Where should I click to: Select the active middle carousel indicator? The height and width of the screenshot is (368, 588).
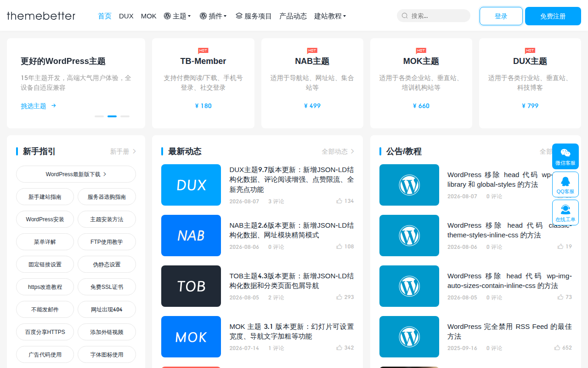(112, 116)
